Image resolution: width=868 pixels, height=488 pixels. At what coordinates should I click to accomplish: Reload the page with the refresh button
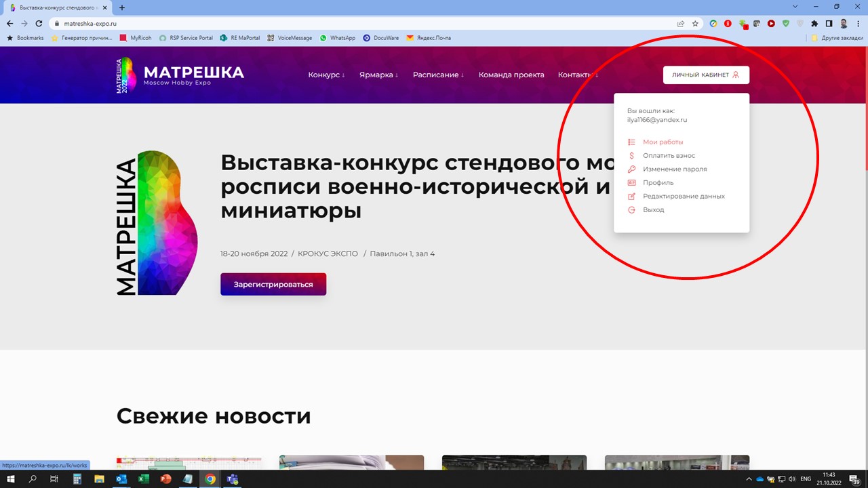(39, 23)
